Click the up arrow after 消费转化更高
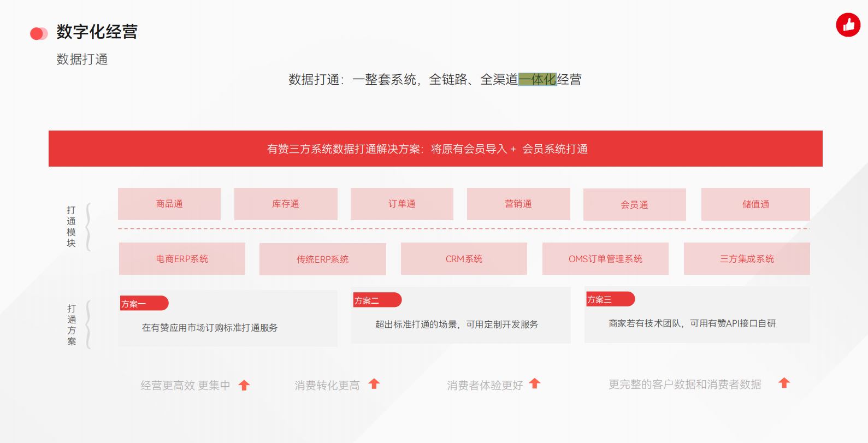Image resolution: width=868 pixels, height=443 pixels. [374, 384]
